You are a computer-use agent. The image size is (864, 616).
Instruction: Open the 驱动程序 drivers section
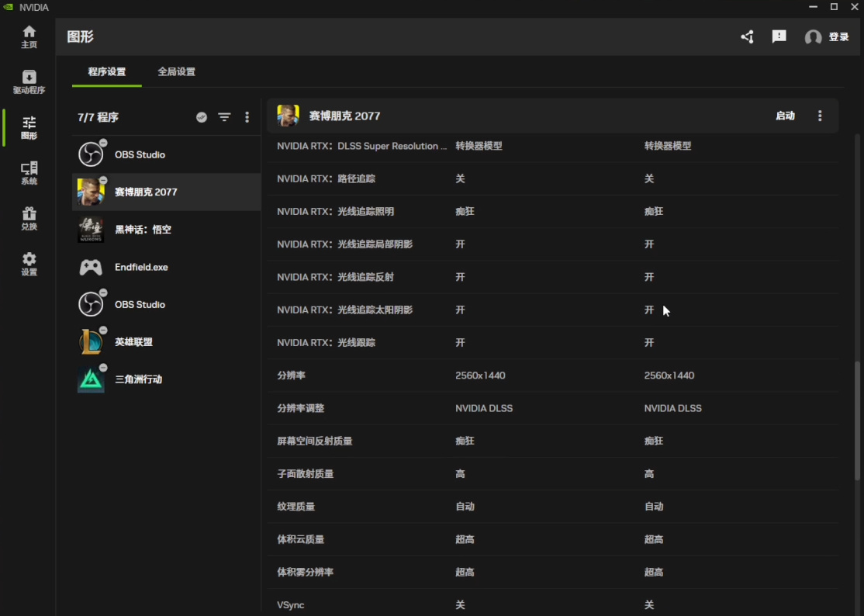29,82
